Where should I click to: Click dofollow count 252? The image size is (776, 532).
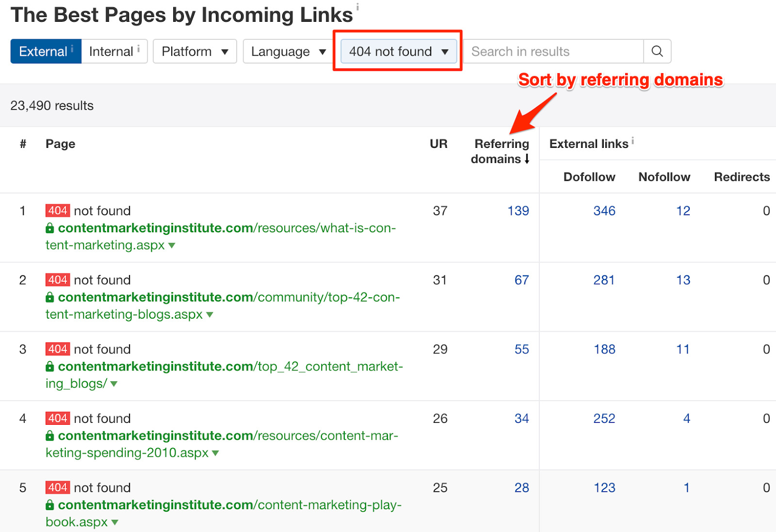pyautogui.click(x=604, y=419)
